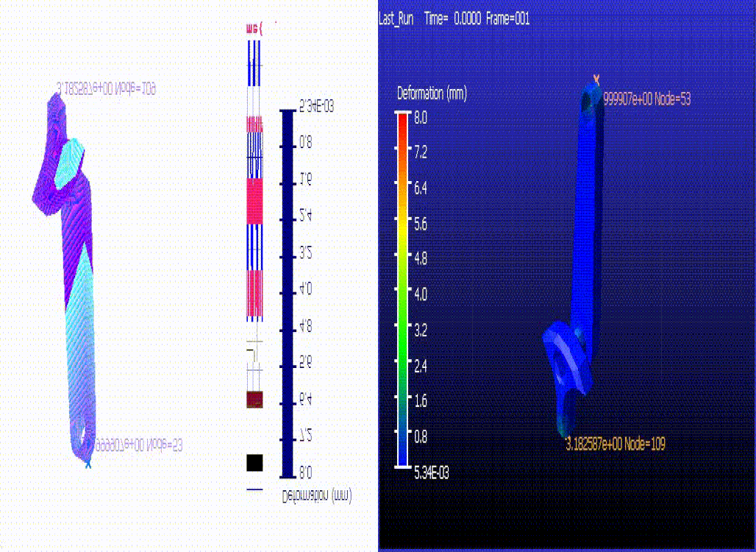Click the Last_Run label in the header
The width and height of the screenshot is (756, 552).
point(397,19)
